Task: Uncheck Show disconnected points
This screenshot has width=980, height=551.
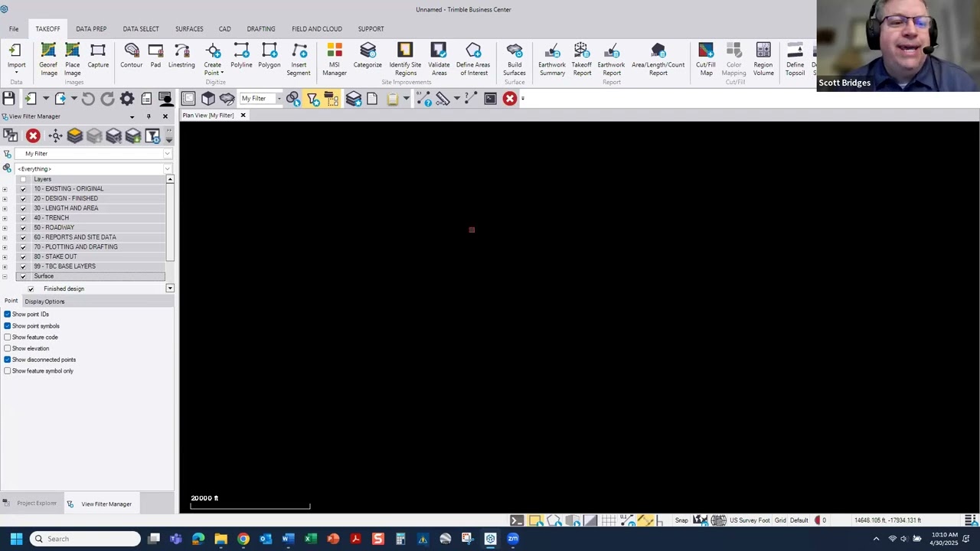Action: pos(8,360)
